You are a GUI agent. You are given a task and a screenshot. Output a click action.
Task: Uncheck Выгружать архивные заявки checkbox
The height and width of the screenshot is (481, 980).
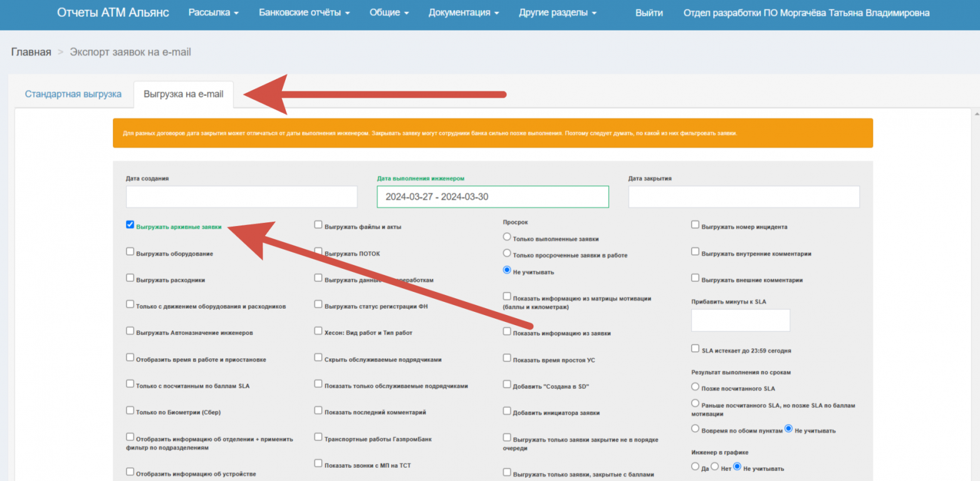pyautogui.click(x=130, y=225)
